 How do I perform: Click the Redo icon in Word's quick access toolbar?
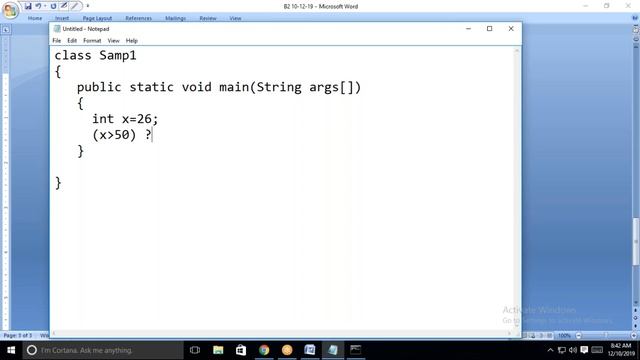pyautogui.click(x=53, y=6)
